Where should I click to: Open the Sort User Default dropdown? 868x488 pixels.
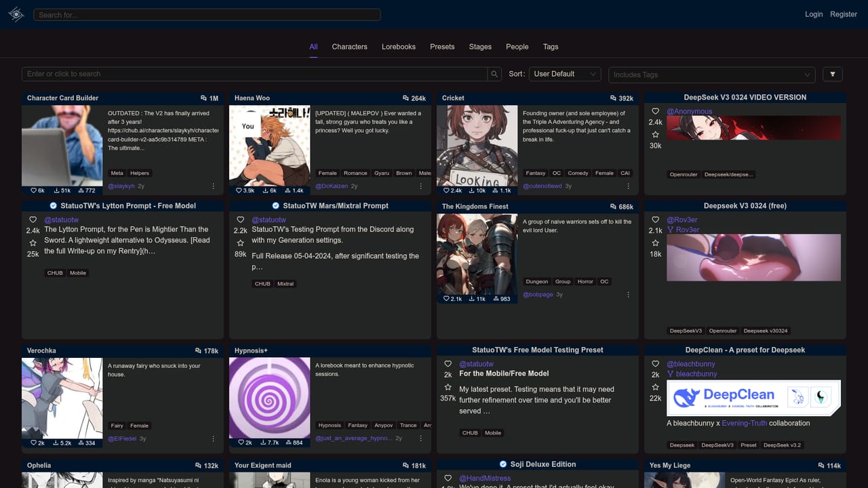coord(565,74)
